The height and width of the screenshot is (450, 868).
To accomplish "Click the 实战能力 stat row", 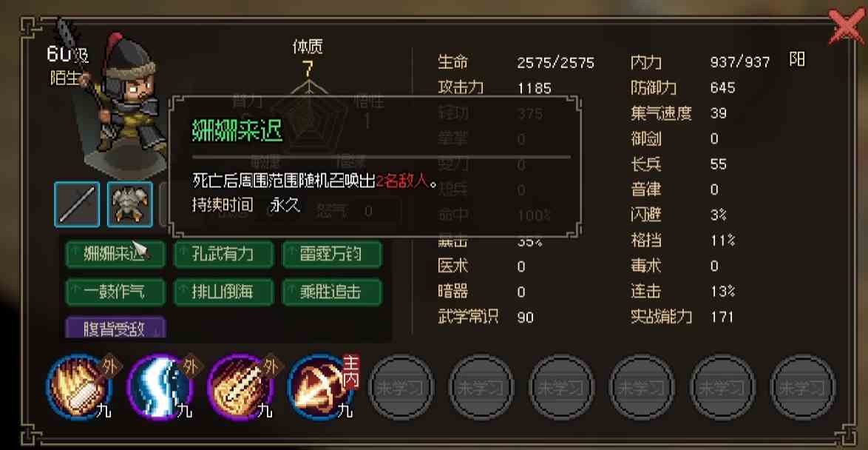I will 684,317.
